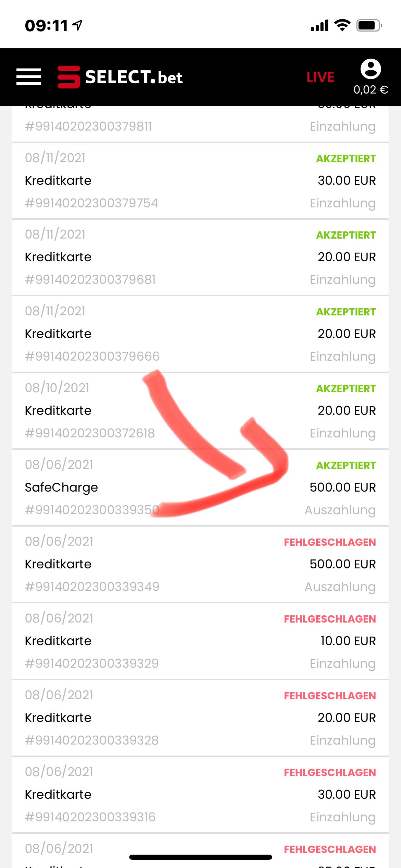Image resolution: width=401 pixels, height=868 pixels.
Task: Tap the battery status icon
Action: coord(369,25)
